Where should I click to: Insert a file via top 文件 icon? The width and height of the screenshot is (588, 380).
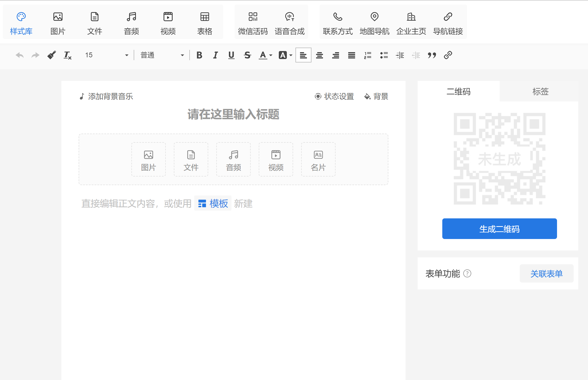click(95, 23)
